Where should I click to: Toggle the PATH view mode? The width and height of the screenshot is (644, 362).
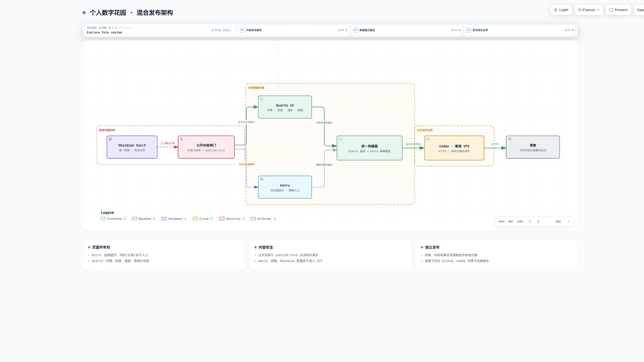[x=501, y=221]
